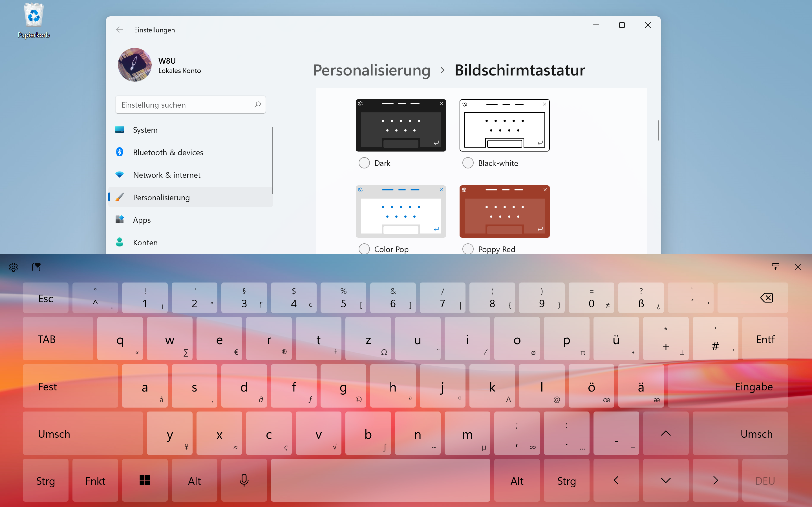This screenshot has width=812, height=507.
Task: Click the search magnifier icon in settings
Action: pos(257,104)
